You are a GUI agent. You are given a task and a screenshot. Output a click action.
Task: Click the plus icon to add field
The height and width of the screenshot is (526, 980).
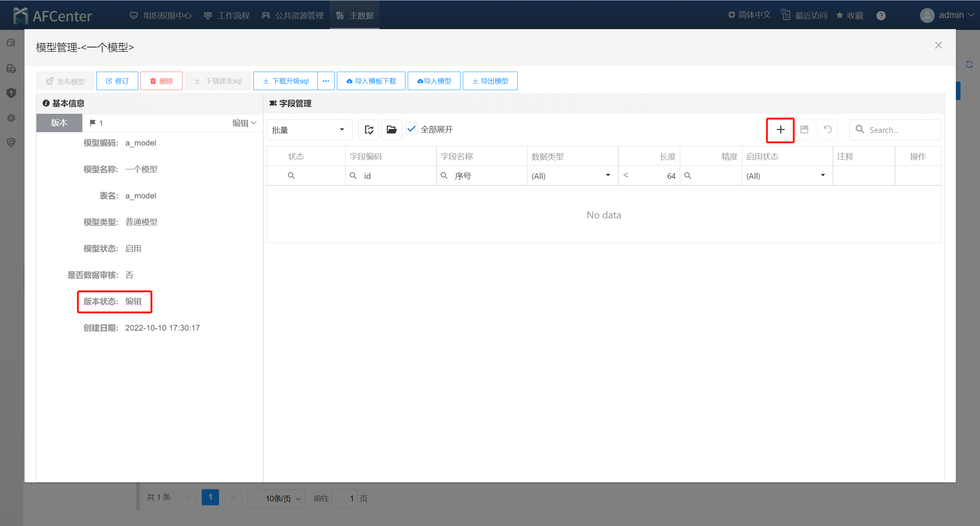tap(780, 130)
